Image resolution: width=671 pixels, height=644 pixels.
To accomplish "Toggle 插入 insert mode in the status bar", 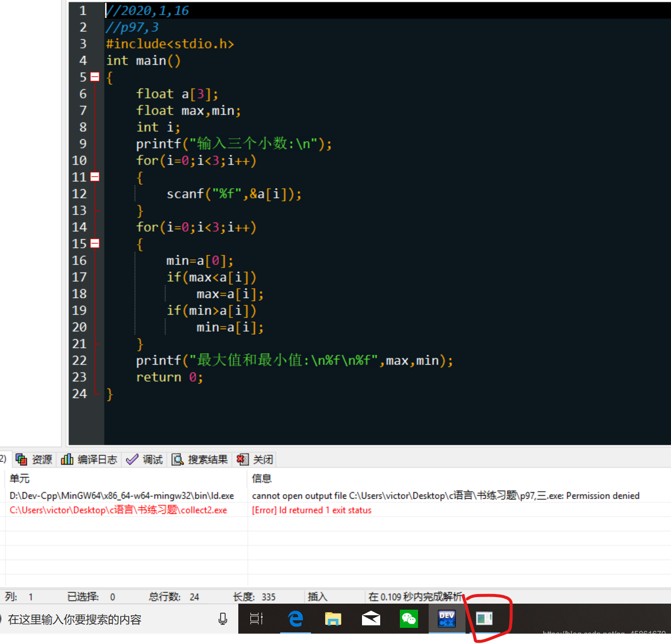I will tap(317, 596).
